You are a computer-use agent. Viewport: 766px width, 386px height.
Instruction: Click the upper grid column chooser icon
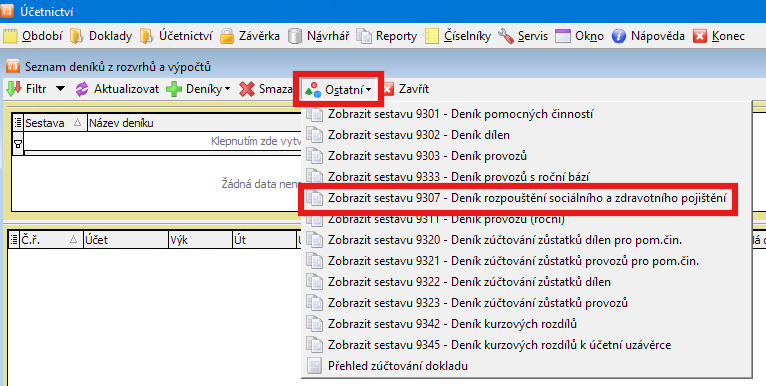pos(18,123)
